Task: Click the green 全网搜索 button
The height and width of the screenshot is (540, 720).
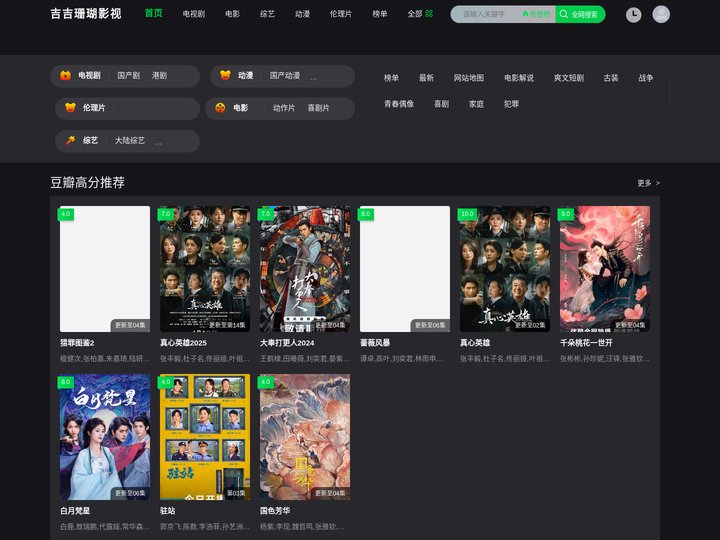Action: coord(580,14)
